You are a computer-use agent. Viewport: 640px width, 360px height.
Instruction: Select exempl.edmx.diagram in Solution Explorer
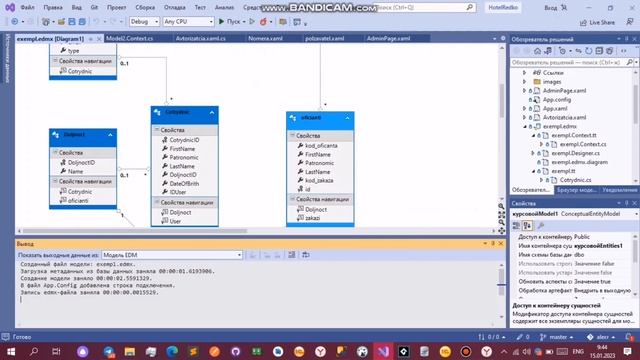tap(579, 162)
